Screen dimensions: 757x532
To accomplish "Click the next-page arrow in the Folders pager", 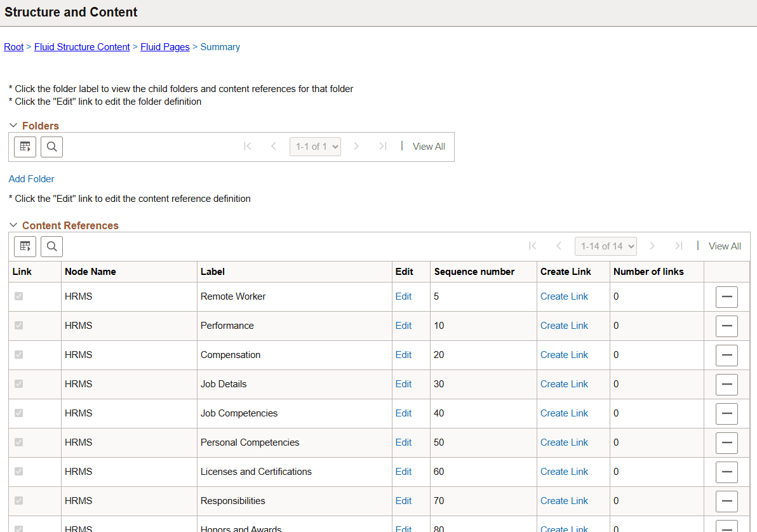I will tap(356, 146).
